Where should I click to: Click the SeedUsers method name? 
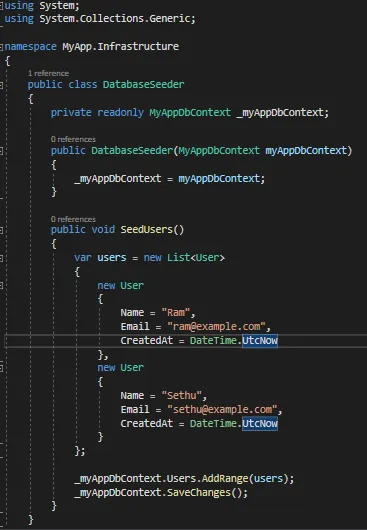pyautogui.click(x=146, y=230)
